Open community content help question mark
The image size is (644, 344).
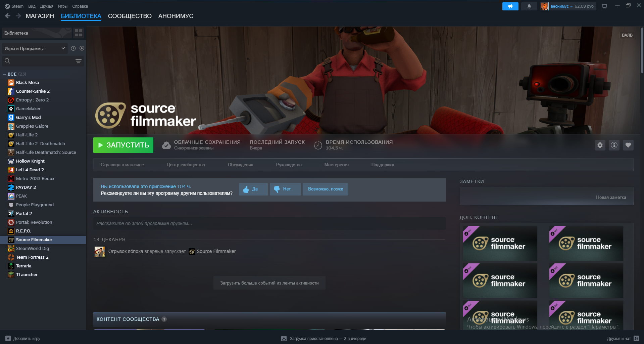(164, 319)
